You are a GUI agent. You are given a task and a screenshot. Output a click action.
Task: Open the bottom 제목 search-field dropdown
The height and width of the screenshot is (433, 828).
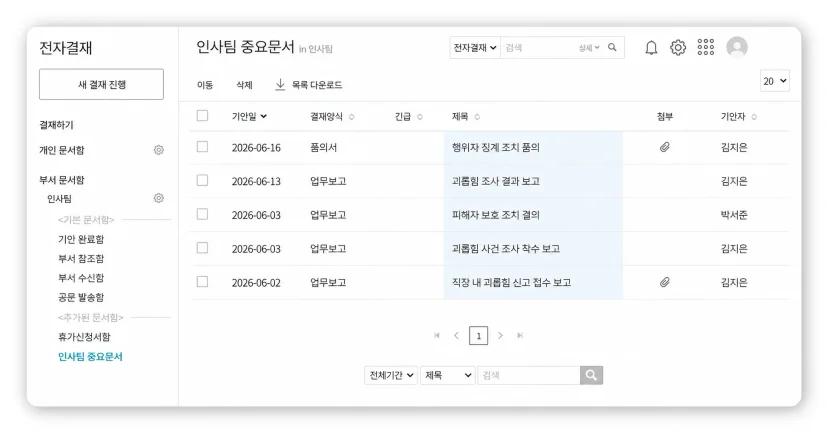pos(447,375)
